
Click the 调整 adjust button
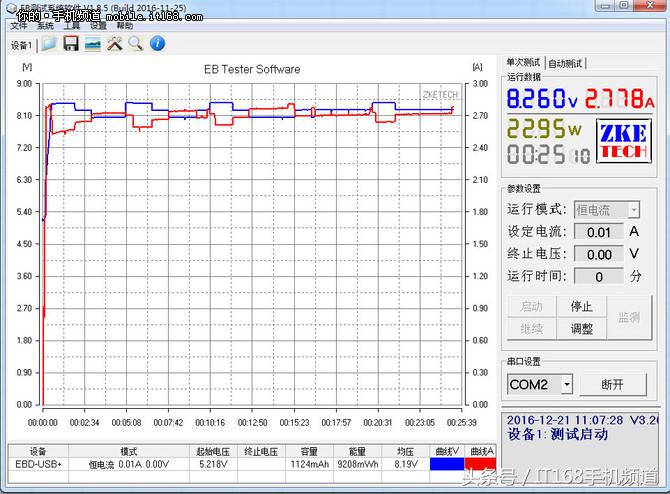(581, 328)
